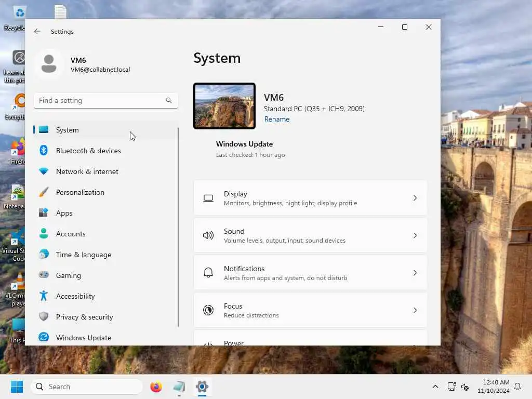Open Network & internet settings
This screenshot has width=532, height=399.
[105, 171]
